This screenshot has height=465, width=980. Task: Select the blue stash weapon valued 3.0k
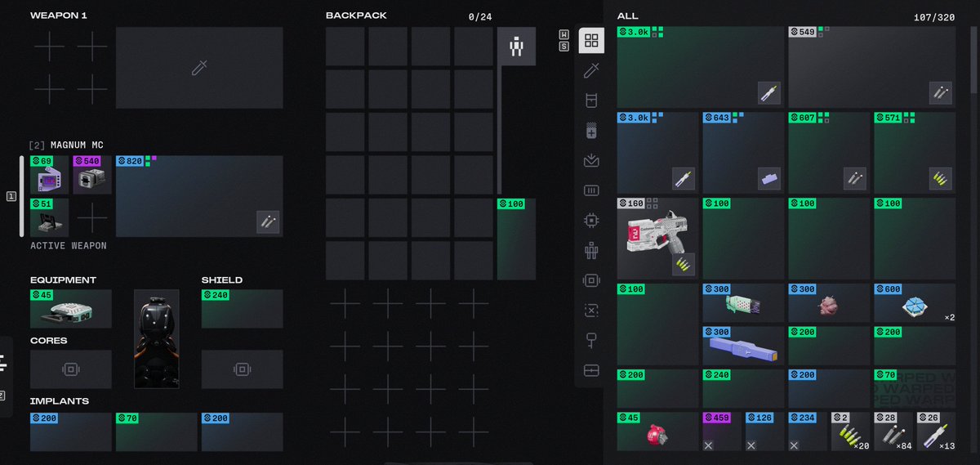pyautogui.click(x=657, y=152)
